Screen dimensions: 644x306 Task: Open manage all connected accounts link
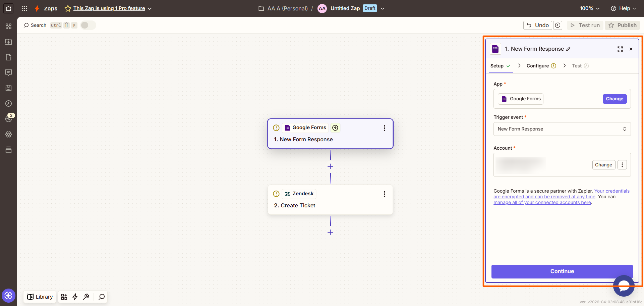click(542, 202)
